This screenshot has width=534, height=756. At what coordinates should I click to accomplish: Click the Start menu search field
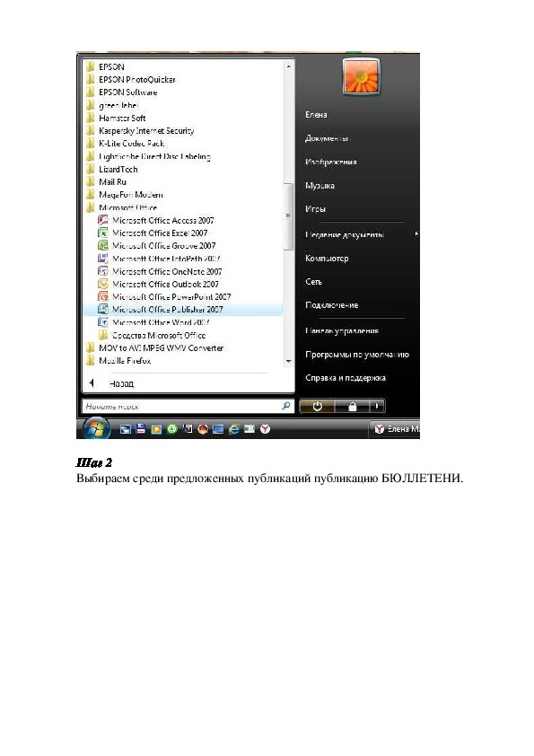[188, 407]
